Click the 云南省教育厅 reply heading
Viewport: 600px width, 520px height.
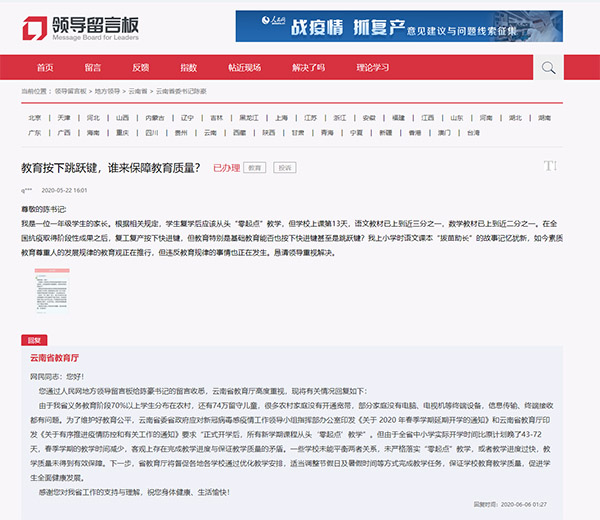tap(54, 358)
